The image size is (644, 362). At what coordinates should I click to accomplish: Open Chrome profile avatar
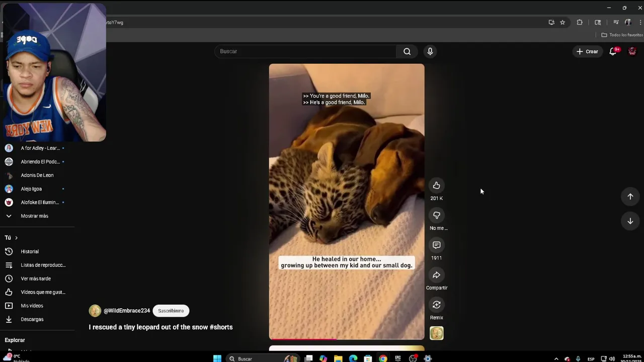[x=628, y=22]
